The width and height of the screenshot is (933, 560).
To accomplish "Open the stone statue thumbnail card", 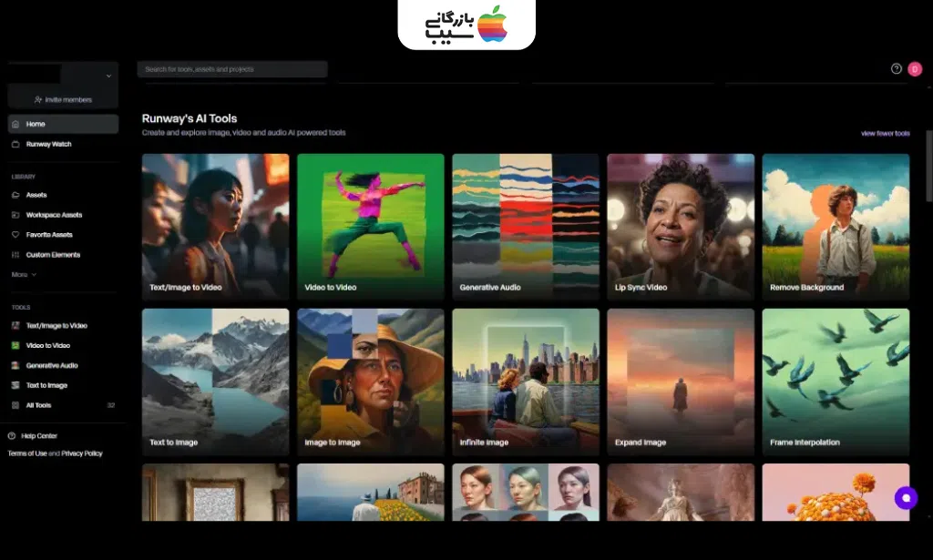I will [681, 493].
